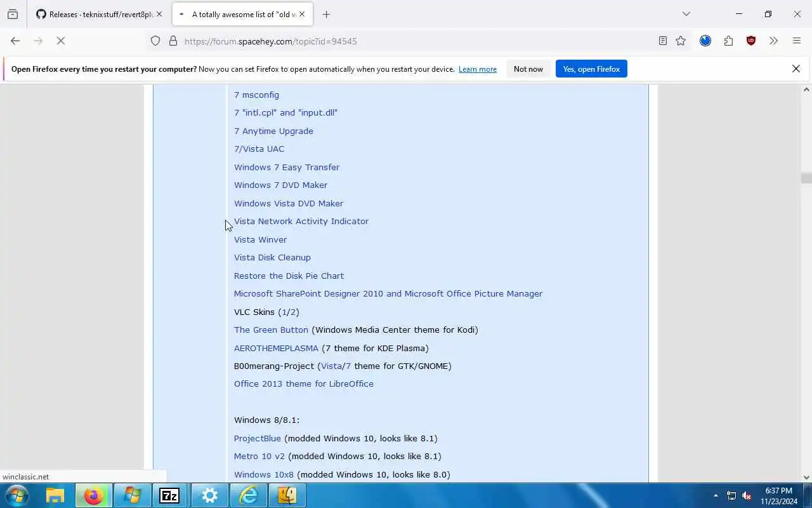Switch to 'A totally awesome list' tab

[243, 14]
